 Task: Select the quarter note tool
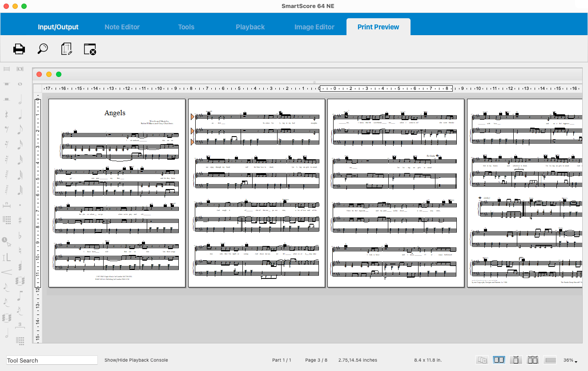(20, 114)
